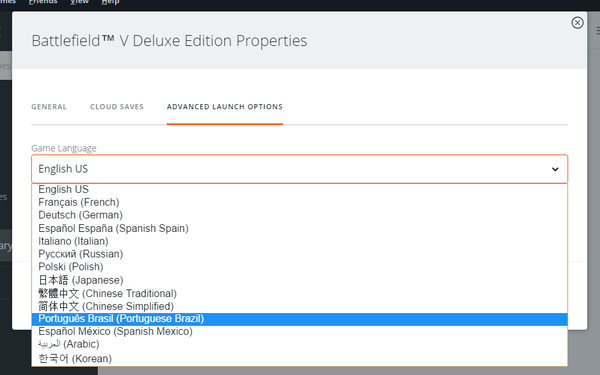Open the Cloud Saves tab
The height and width of the screenshot is (375, 600).
(x=117, y=107)
